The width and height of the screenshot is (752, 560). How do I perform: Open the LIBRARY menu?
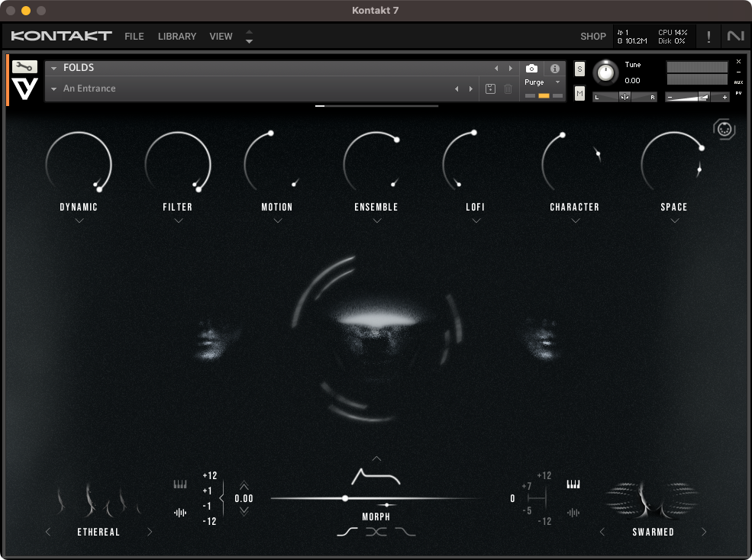coord(177,36)
